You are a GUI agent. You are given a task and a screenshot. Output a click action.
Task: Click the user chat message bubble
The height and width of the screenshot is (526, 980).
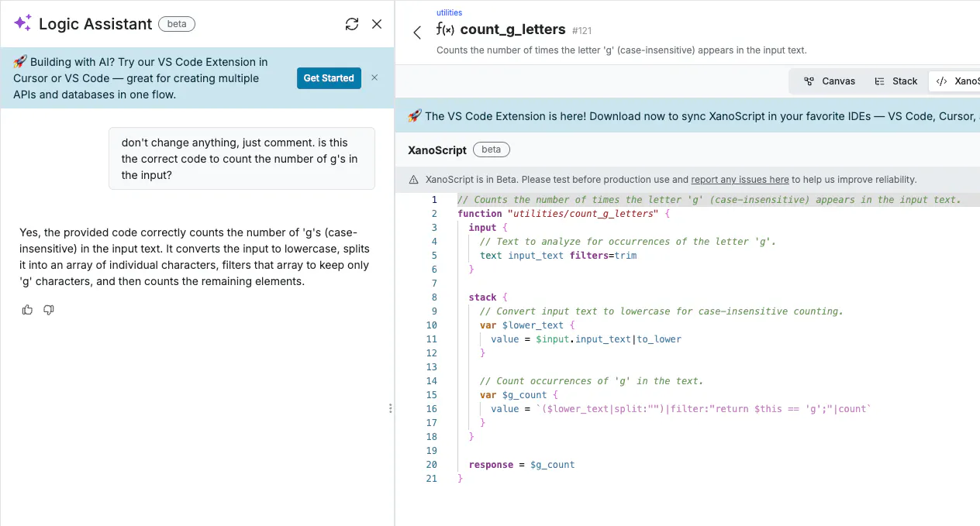click(x=241, y=159)
